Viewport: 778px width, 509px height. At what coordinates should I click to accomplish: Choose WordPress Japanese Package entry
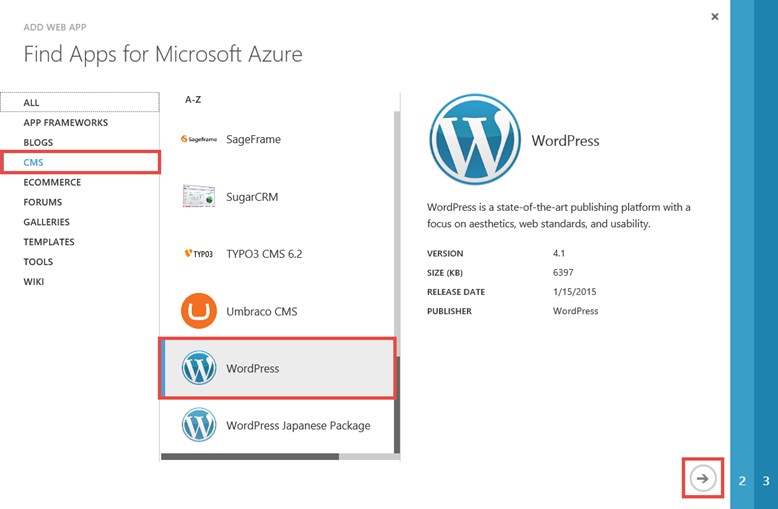click(x=277, y=425)
